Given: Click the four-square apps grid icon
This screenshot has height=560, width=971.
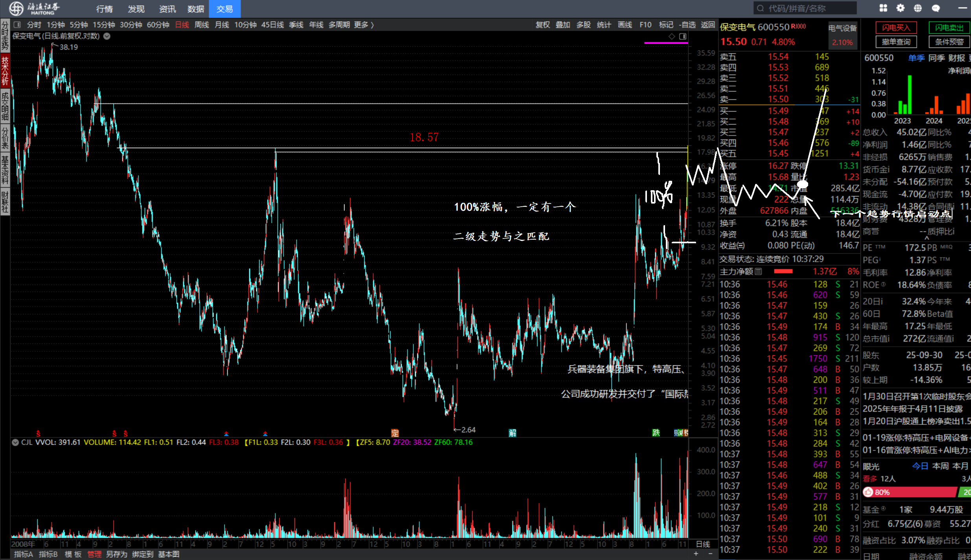Looking at the screenshot, I should pos(883,8).
